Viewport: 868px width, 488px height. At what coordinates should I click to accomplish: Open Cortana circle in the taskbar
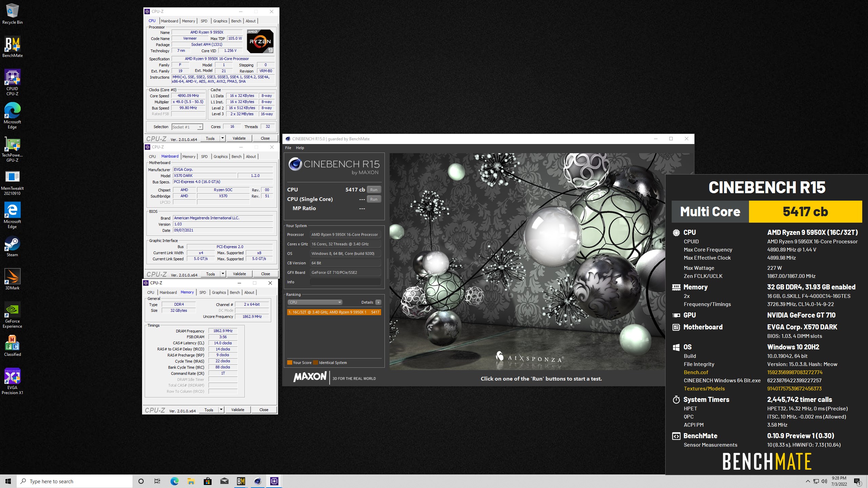pos(141,481)
